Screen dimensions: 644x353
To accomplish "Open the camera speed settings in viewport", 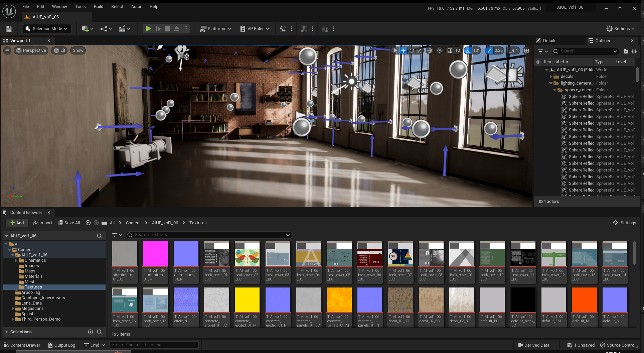I will tap(512, 50).
